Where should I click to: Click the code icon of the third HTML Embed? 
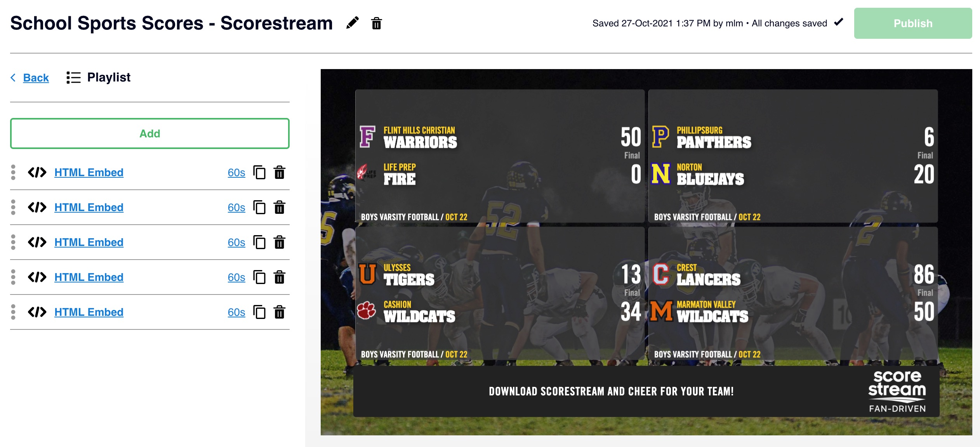(37, 242)
